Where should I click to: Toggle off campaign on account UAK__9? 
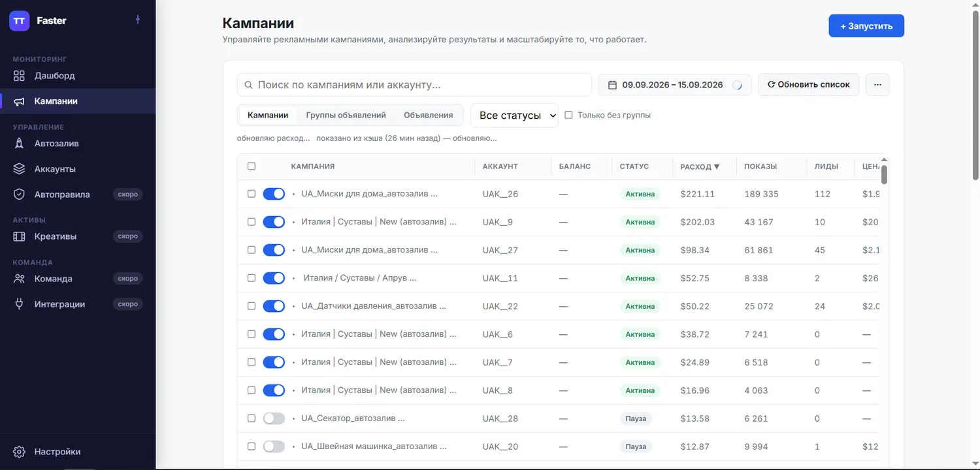pos(274,222)
